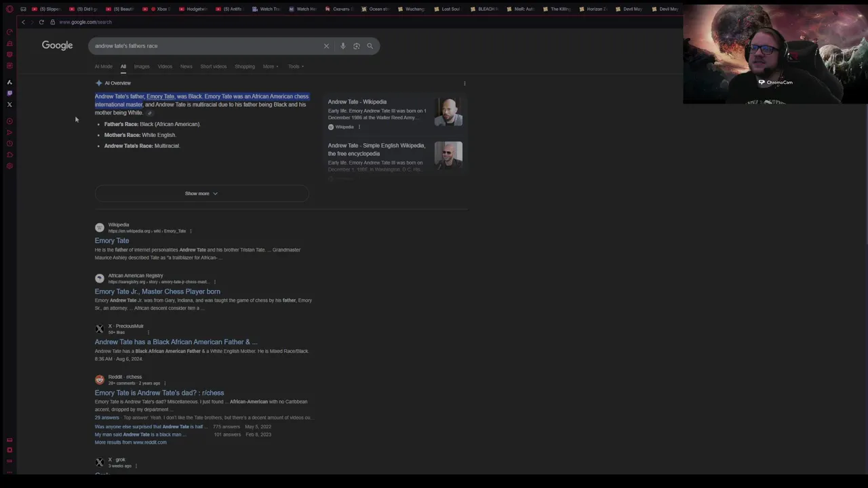Open 'More results from www.reddit.com' link
This screenshot has height=488, width=868.
(x=130, y=443)
